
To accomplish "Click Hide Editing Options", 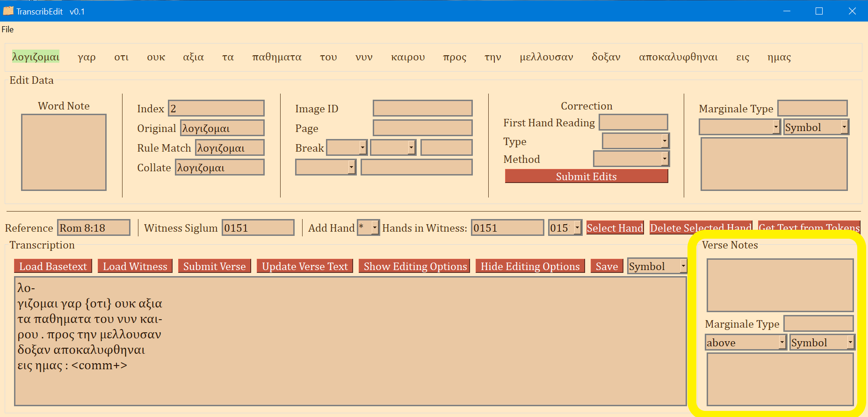I will point(530,266).
